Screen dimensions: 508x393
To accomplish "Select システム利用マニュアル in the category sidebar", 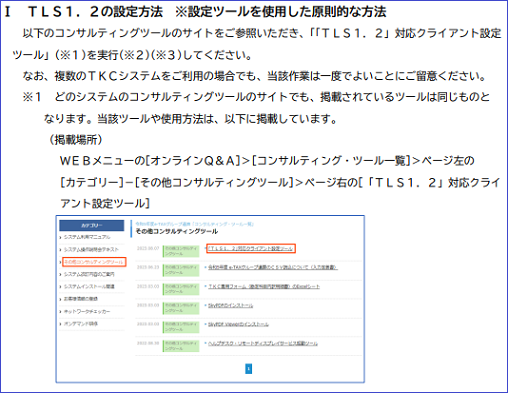I will coord(87,237).
